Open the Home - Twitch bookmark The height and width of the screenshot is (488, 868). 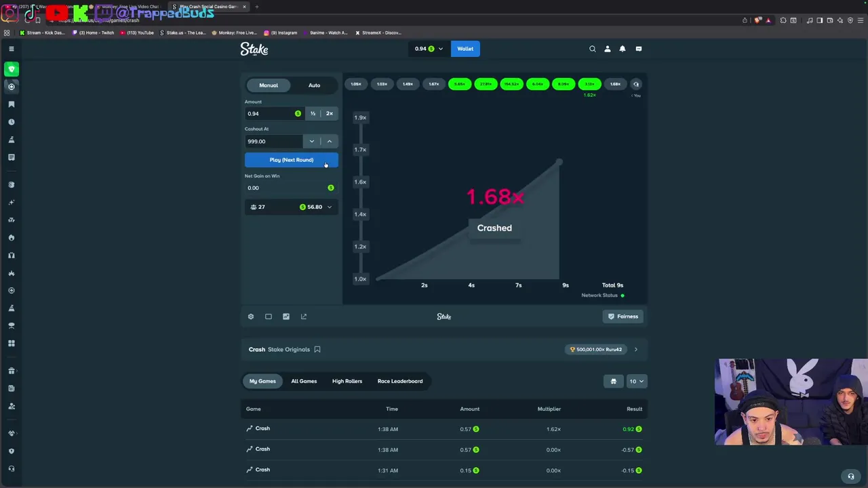[x=94, y=33]
